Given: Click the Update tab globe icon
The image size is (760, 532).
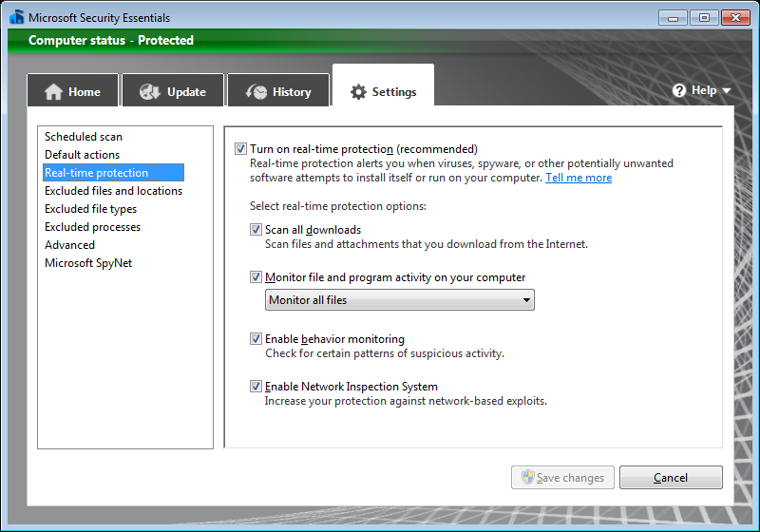Looking at the screenshot, I should (x=150, y=92).
